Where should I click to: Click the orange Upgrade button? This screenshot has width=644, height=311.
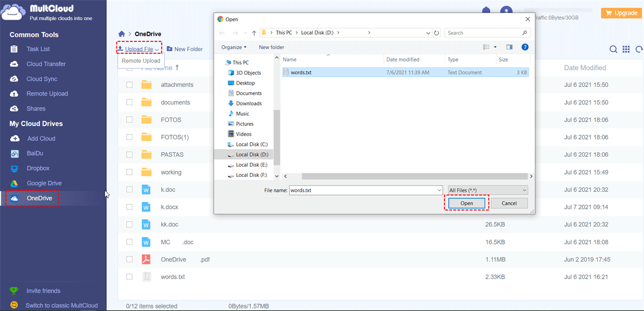click(620, 13)
